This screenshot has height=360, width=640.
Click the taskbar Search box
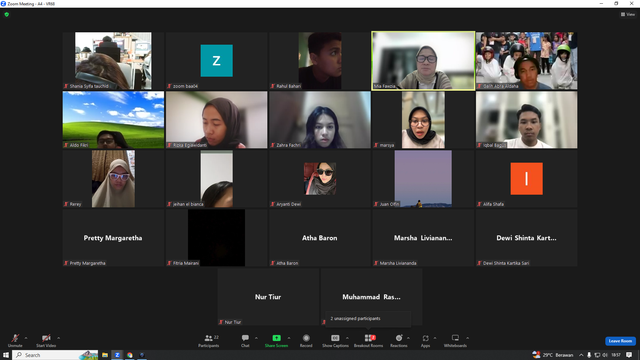point(55,355)
